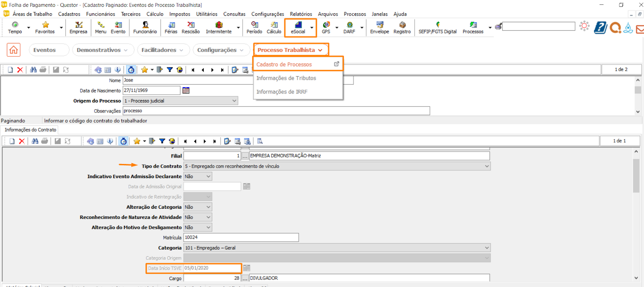Open the Tipo de Contrato dropdown
Viewport: 644px width, 287px height.
tap(337, 166)
